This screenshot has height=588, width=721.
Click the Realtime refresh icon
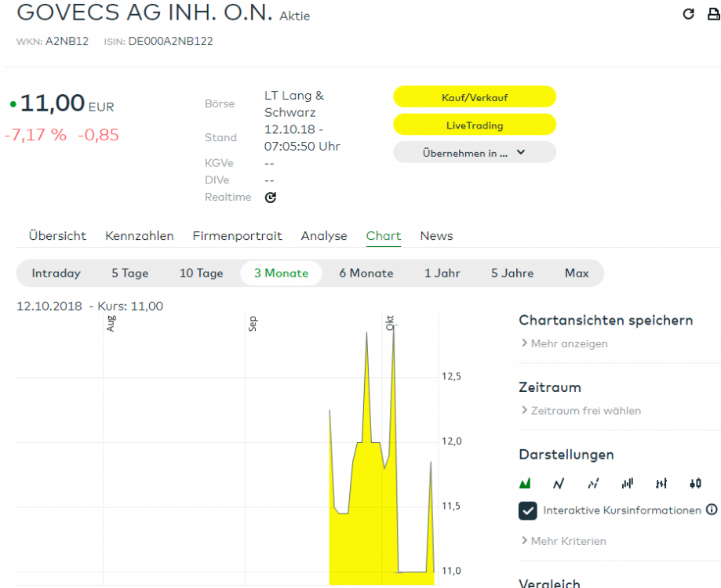click(x=271, y=198)
